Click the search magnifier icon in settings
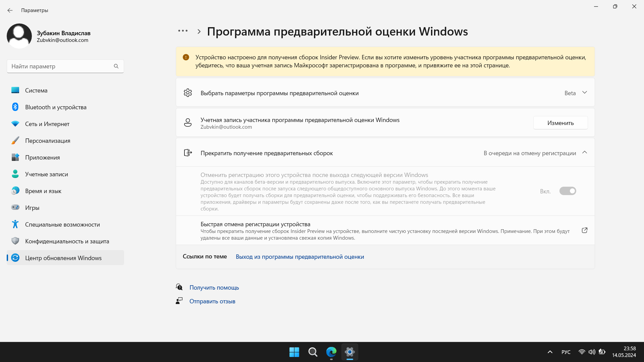This screenshot has width=644, height=362. tap(116, 66)
